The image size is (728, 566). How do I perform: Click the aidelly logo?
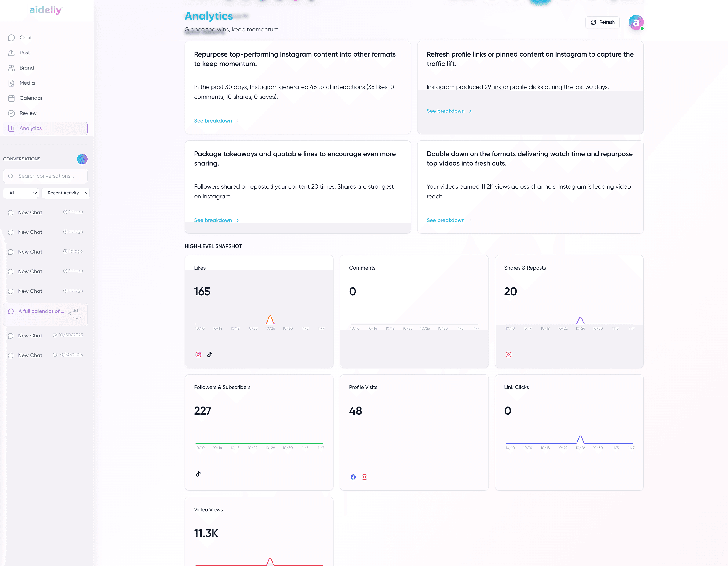(x=46, y=10)
